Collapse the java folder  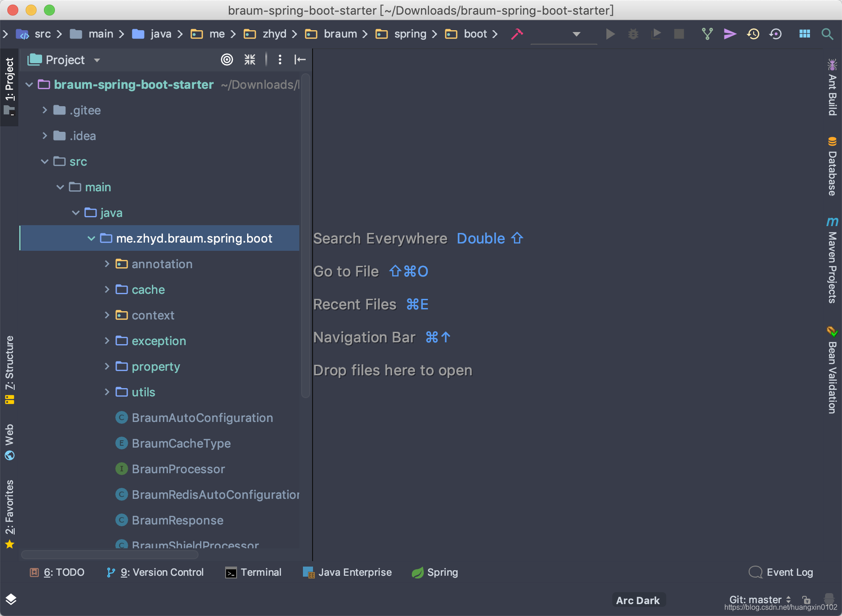(76, 213)
